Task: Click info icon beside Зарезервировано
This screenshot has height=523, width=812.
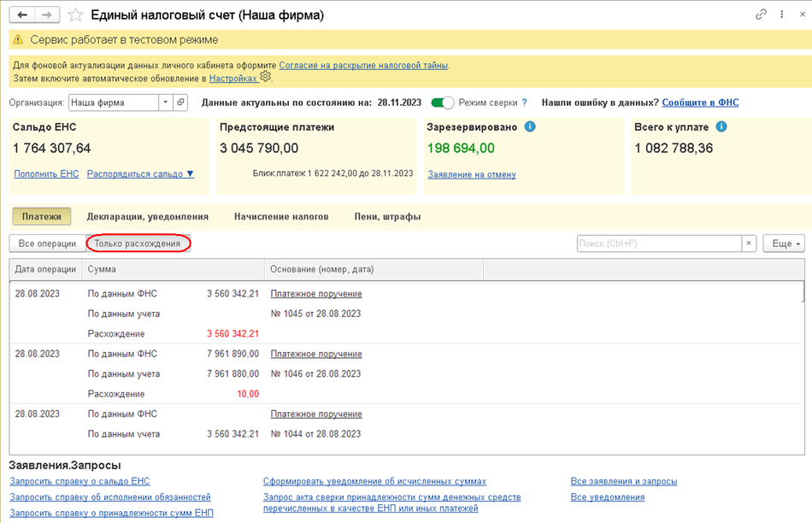Action: coord(530,126)
